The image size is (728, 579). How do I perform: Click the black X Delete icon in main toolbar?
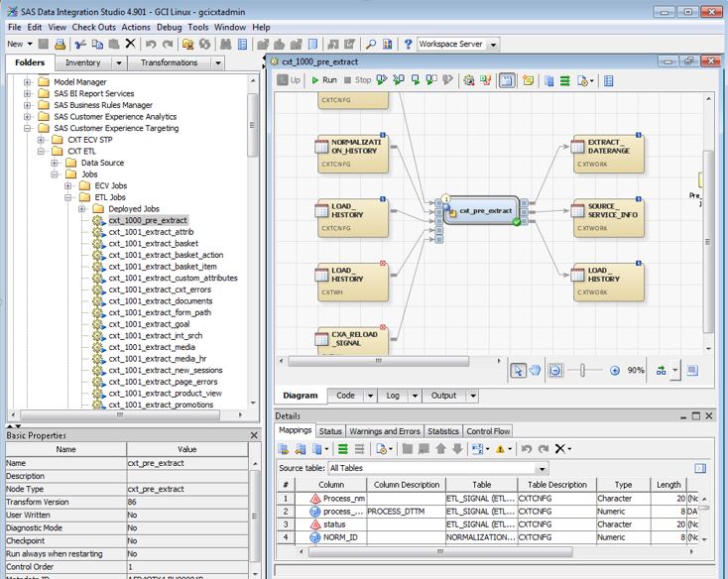[131, 44]
